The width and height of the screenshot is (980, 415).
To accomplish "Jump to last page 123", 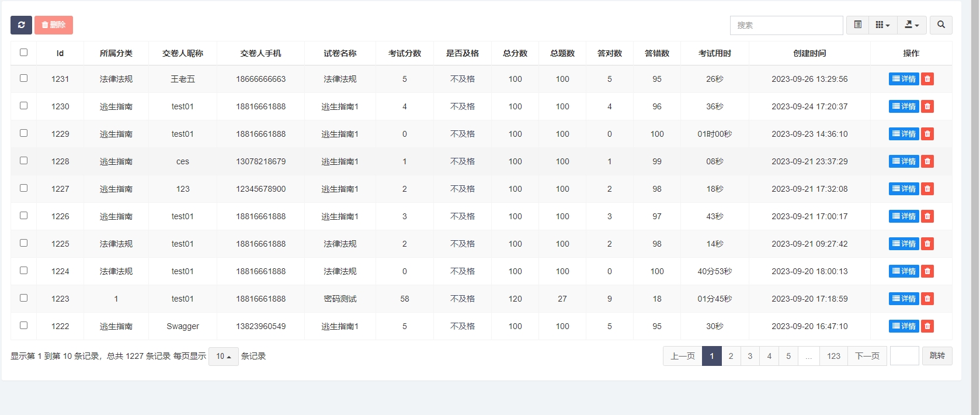I will tap(833, 356).
